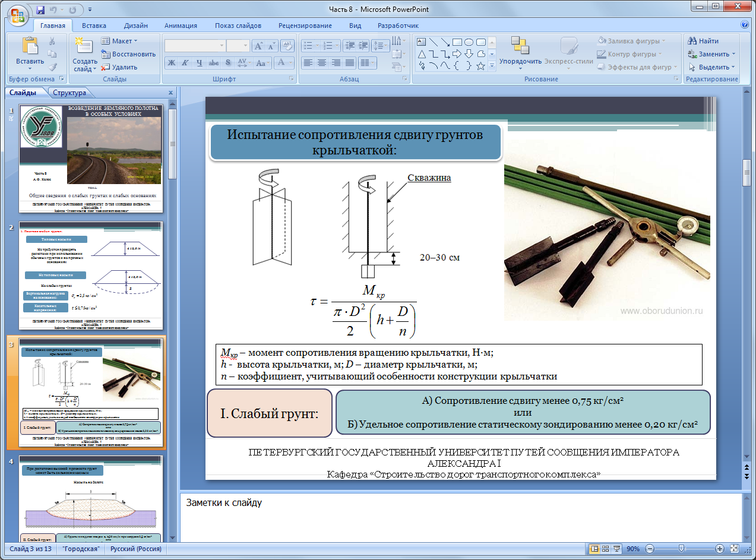This screenshot has height=560, width=756.
Task: Justify the paragraph text
Action: 350,62
